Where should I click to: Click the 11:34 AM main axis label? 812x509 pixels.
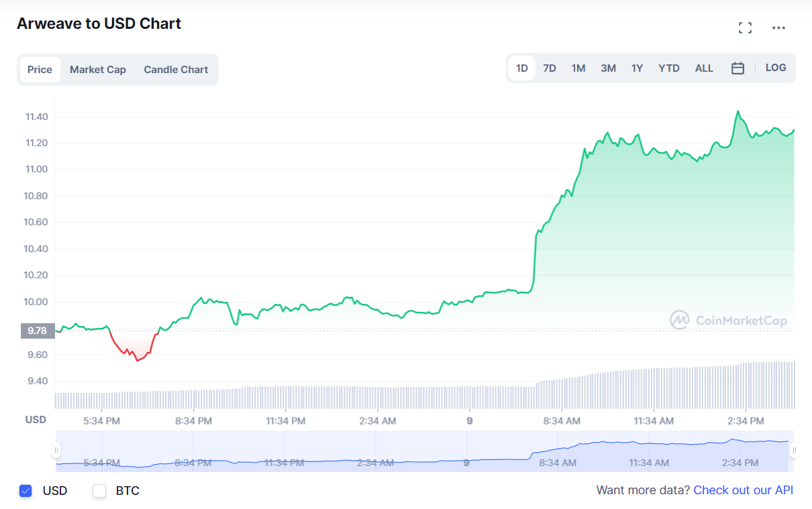pos(654,421)
